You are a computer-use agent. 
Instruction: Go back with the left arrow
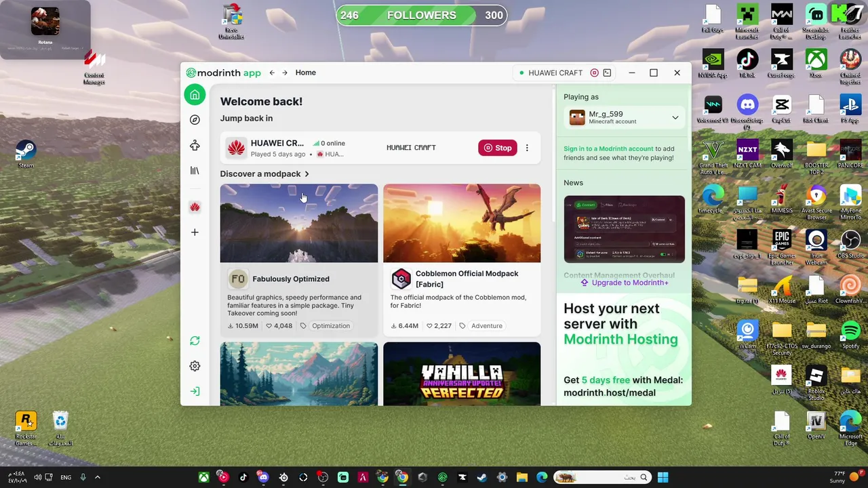pos(272,73)
